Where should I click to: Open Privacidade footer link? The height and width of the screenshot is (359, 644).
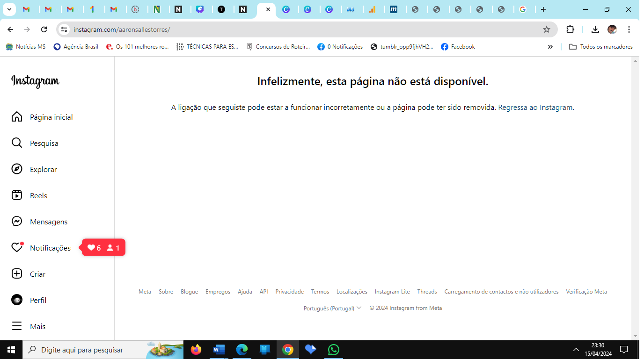(x=289, y=292)
